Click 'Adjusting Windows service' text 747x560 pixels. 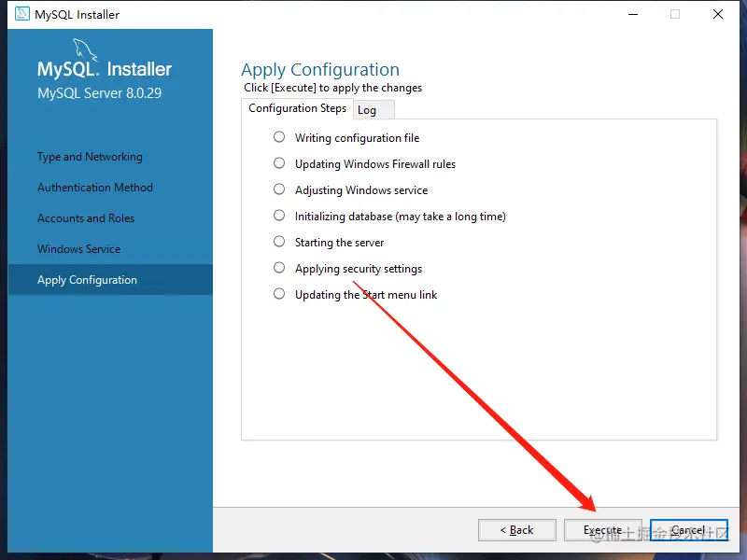click(x=361, y=190)
